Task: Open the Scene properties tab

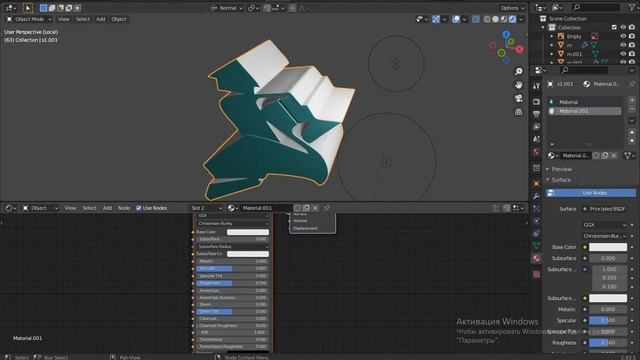Action: tap(536, 139)
